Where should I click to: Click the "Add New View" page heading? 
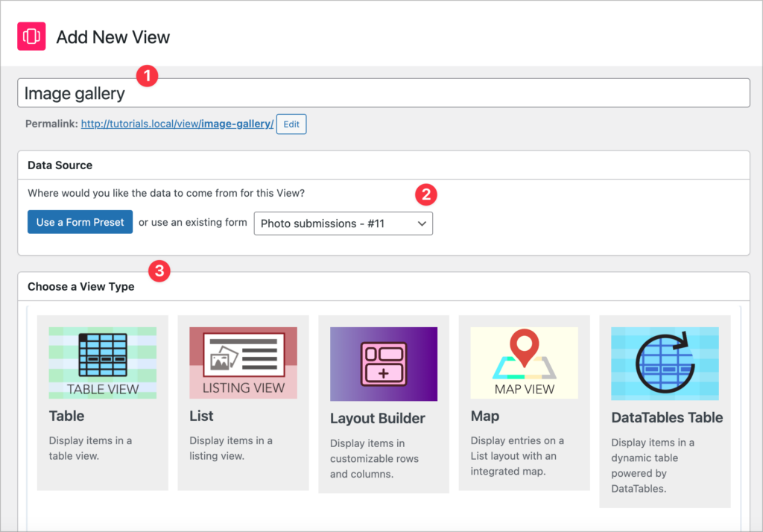point(113,37)
